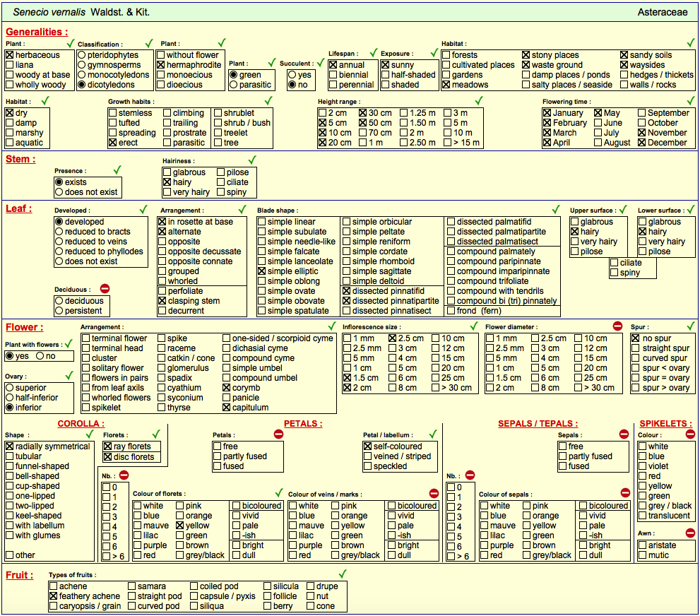The height and width of the screenshot is (616, 700).
Task: Click green checkmark next to Classification label
Action: pos(149,43)
